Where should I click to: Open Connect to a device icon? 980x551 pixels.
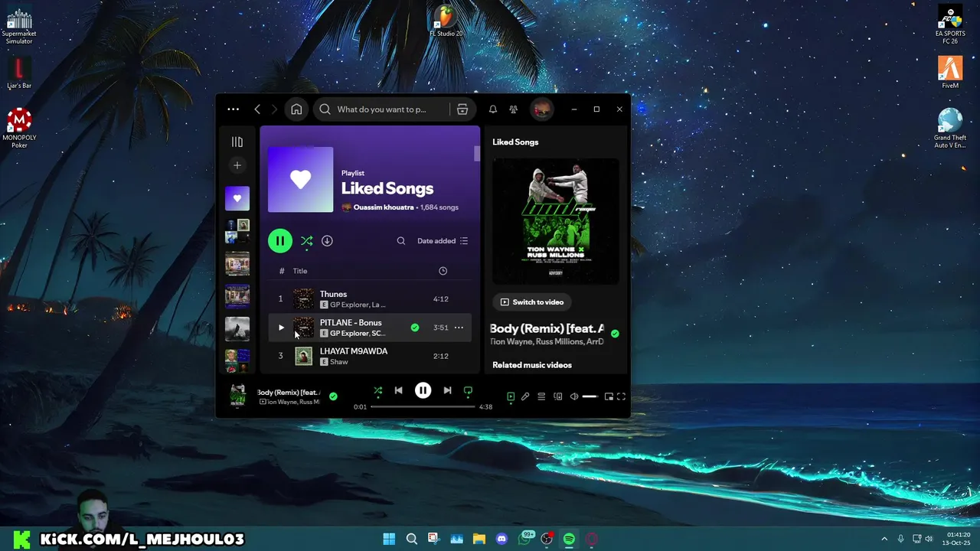pos(557,396)
